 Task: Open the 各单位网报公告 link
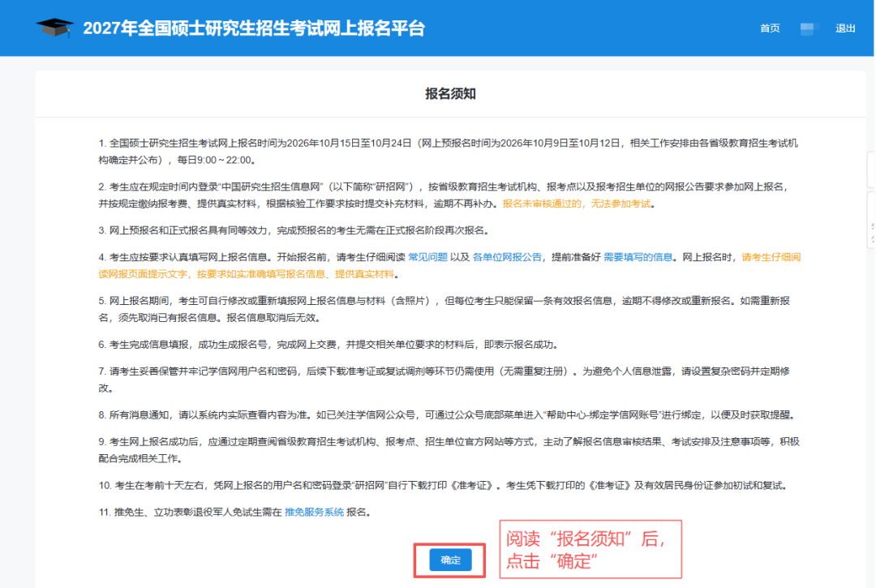point(507,257)
